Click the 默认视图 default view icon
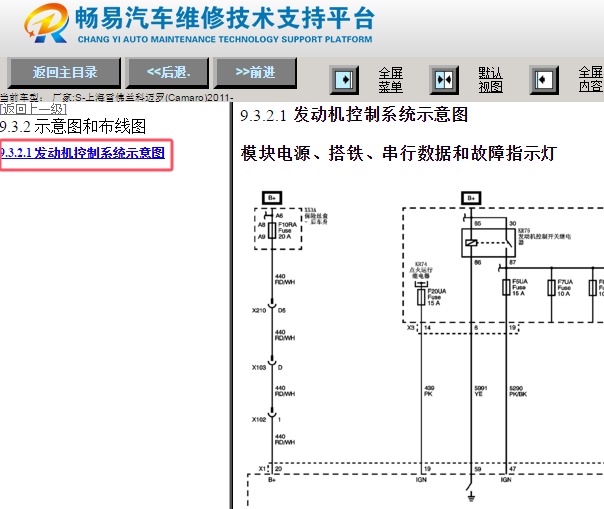Viewport: 604px width, 509px height. tap(444, 79)
